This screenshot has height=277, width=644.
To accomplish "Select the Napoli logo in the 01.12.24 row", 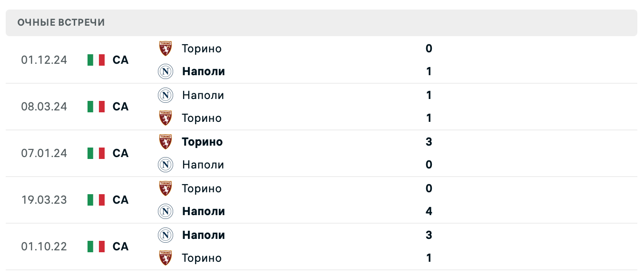I will (165, 72).
